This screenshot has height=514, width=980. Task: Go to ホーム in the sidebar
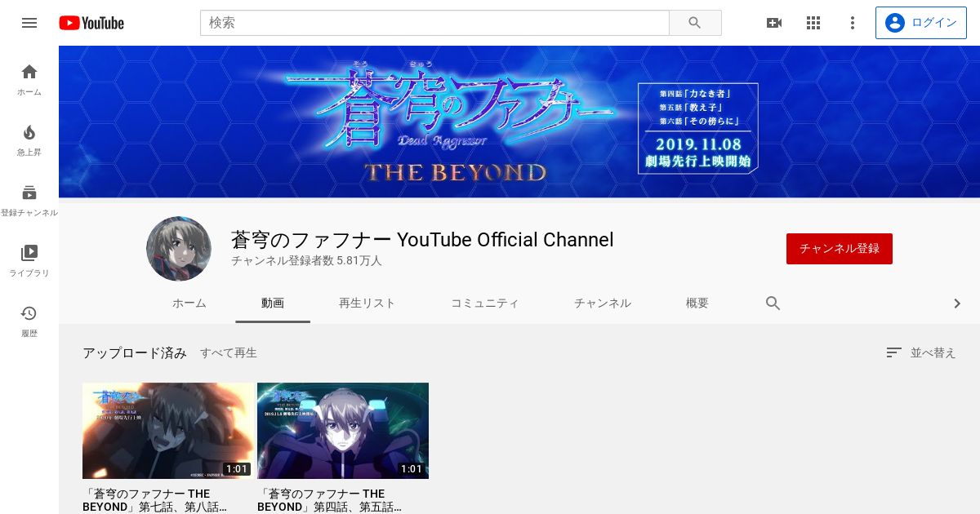[29, 80]
